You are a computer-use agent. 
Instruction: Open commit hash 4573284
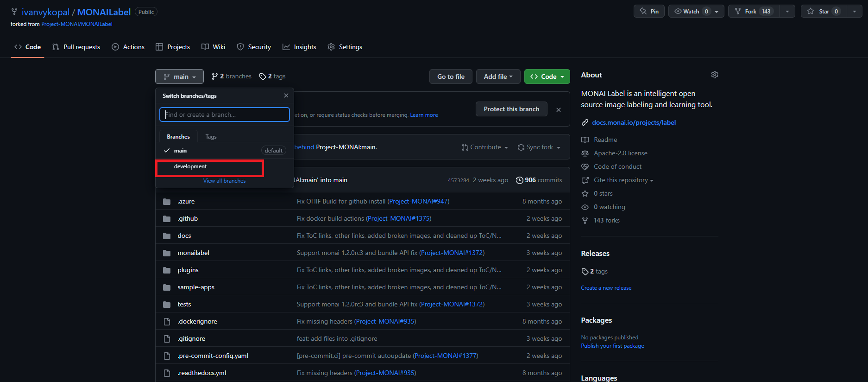[458, 180]
